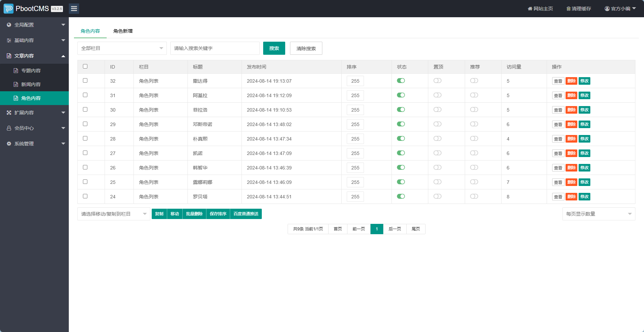The width and height of the screenshot is (644, 332).
Task: Click the home icon next to 网站主页
Action: pyautogui.click(x=530, y=9)
